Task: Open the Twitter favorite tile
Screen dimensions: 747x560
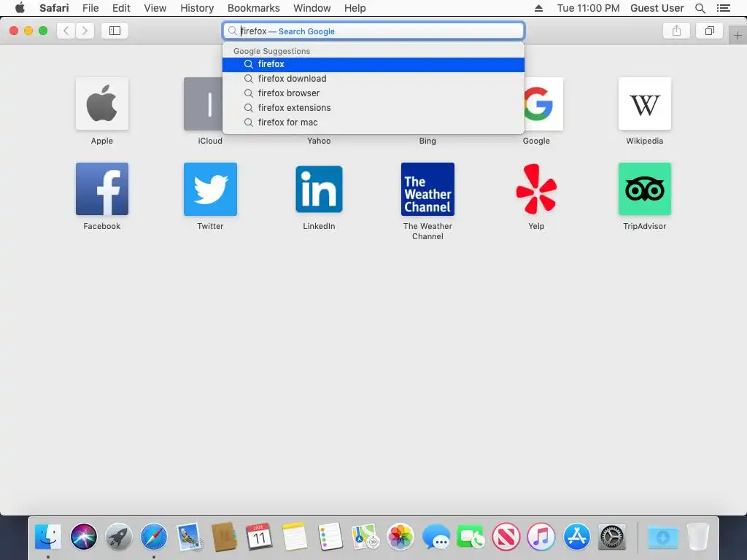Action: point(210,189)
